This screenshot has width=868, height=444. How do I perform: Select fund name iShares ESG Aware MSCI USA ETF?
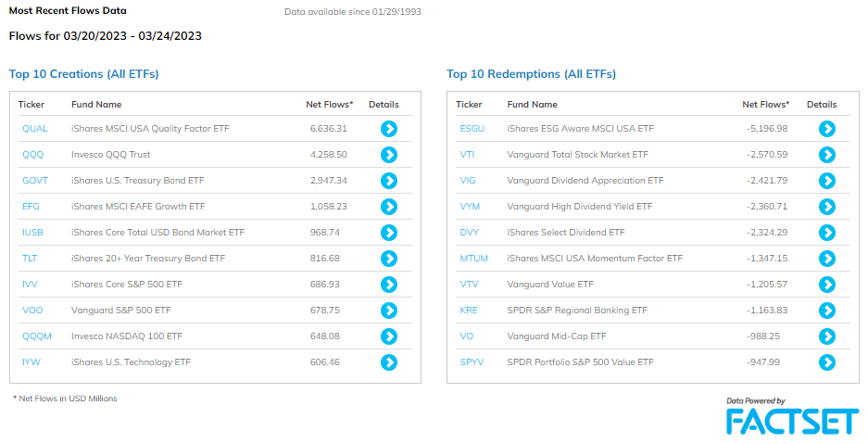[x=580, y=129]
